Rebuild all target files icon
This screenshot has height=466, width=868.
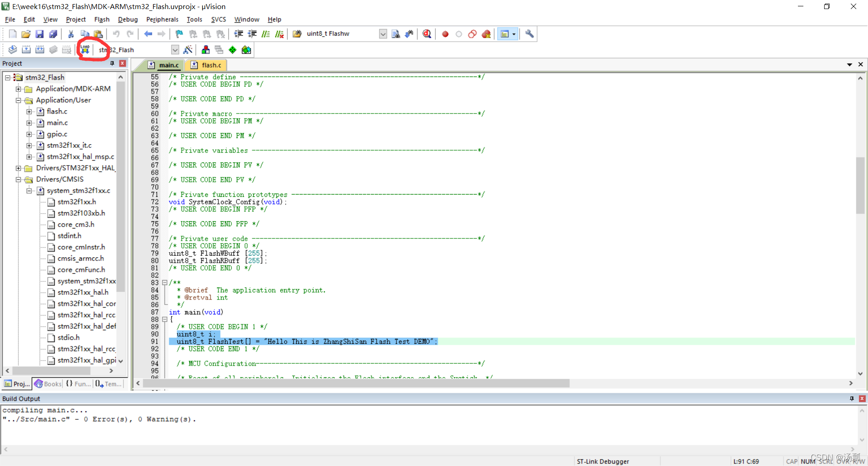pos(40,50)
